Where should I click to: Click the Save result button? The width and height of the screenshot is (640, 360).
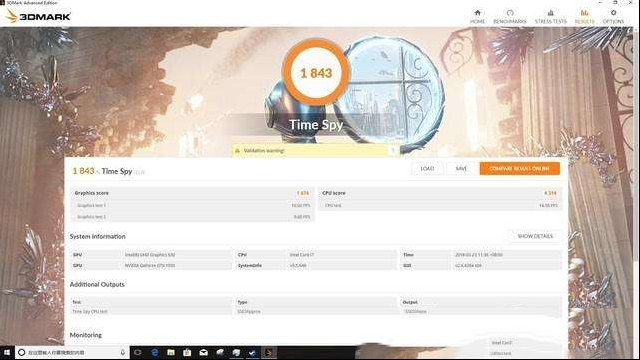461,169
